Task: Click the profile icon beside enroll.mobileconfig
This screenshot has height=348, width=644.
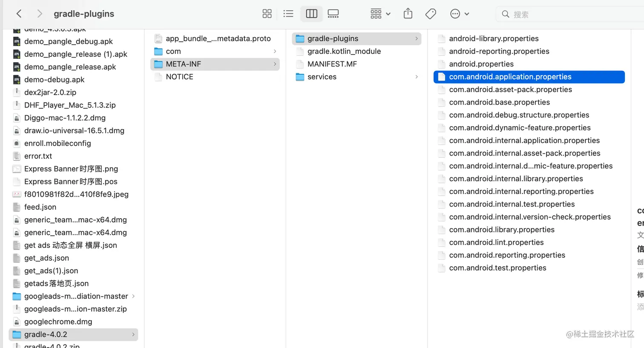Action: pos(17,143)
